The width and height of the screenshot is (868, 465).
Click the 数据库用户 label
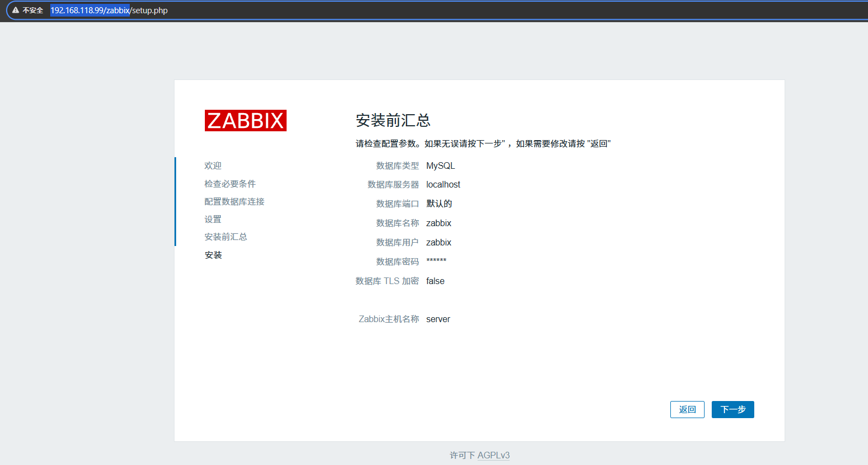[x=398, y=242]
